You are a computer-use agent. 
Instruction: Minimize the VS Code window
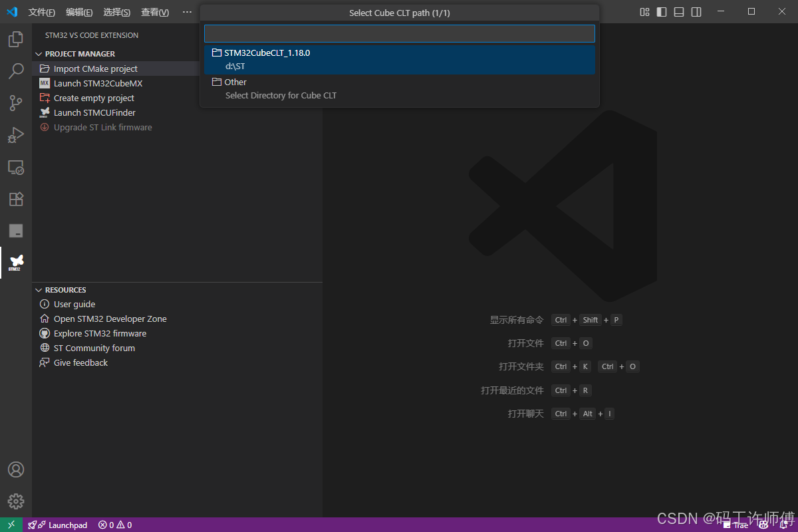tap(721, 12)
